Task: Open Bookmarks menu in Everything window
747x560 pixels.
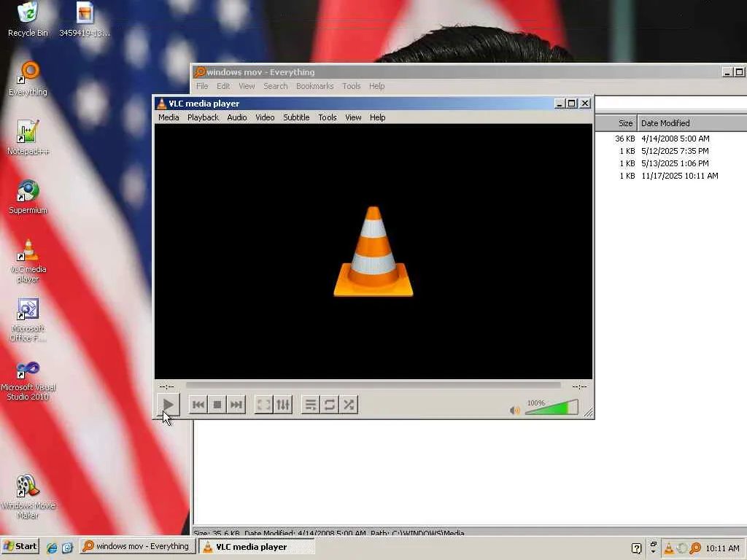Action: point(315,86)
